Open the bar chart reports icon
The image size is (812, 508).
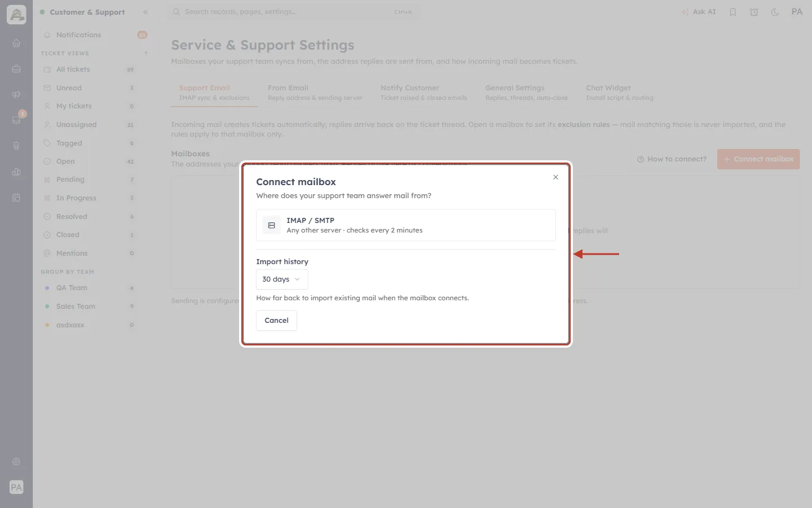point(16,172)
